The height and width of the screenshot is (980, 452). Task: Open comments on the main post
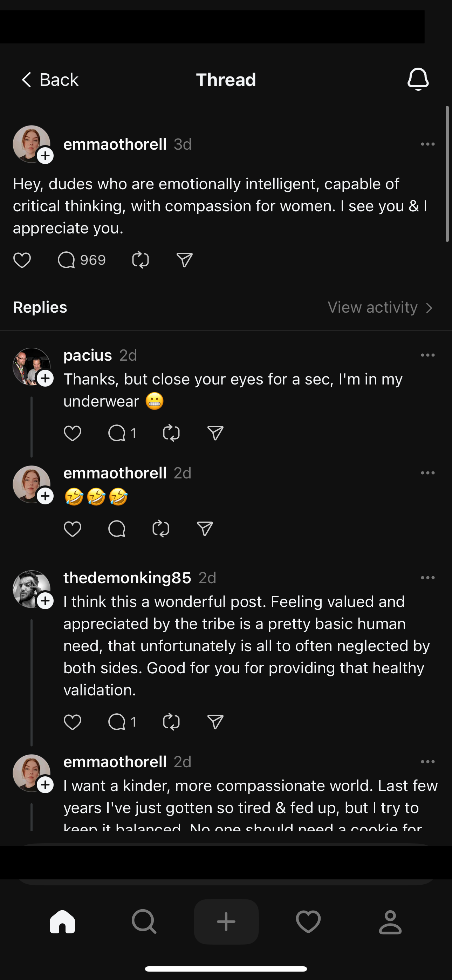pyautogui.click(x=66, y=260)
